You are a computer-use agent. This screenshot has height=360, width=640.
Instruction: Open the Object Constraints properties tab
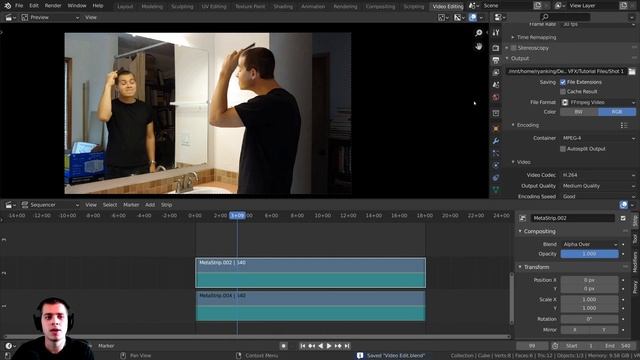click(496, 178)
